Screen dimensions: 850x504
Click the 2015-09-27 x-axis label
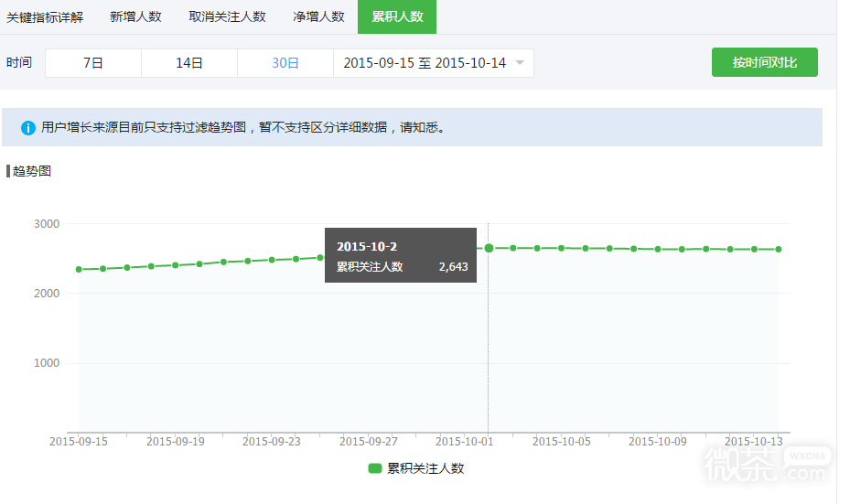click(369, 442)
